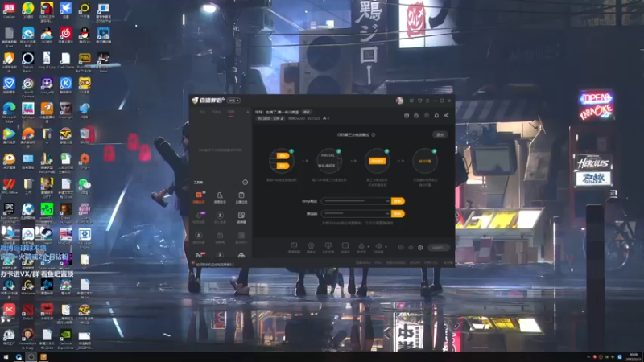644x362 pixels.
Task: Click the camera-shaped icon in room header
Action: tap(407, 115)
